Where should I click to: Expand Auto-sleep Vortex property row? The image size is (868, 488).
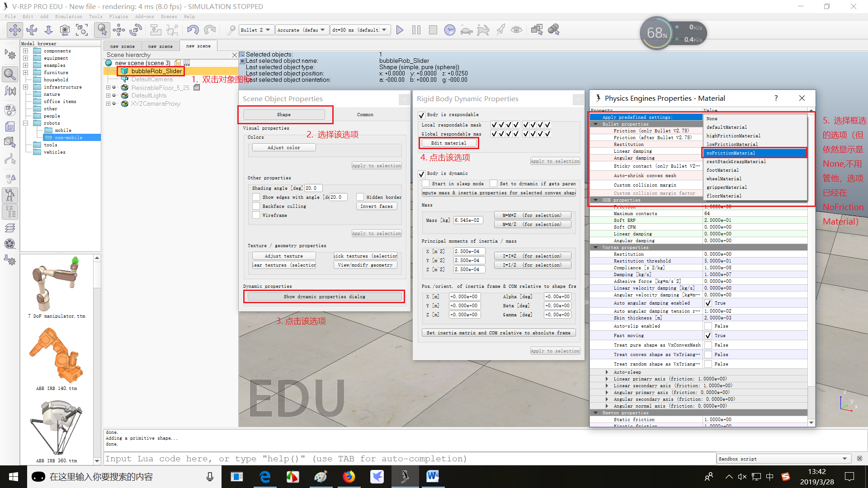[607, 372]
